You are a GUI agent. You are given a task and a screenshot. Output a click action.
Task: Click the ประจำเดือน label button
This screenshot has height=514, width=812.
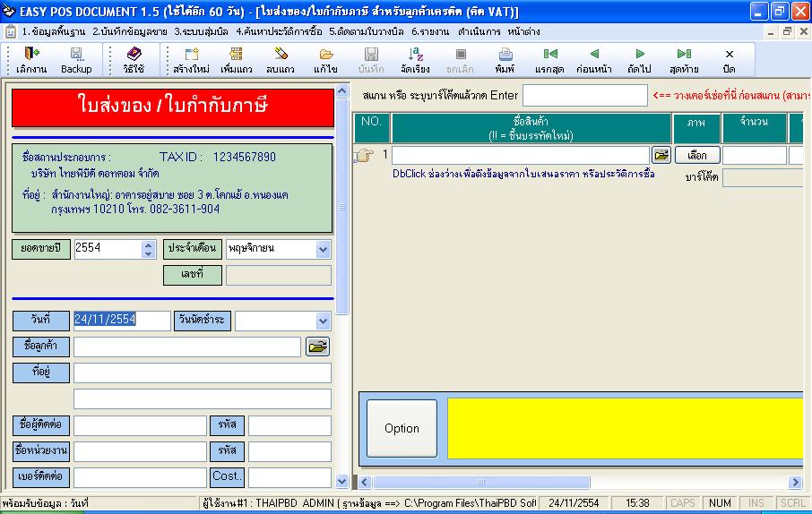[x=192, y=249]
